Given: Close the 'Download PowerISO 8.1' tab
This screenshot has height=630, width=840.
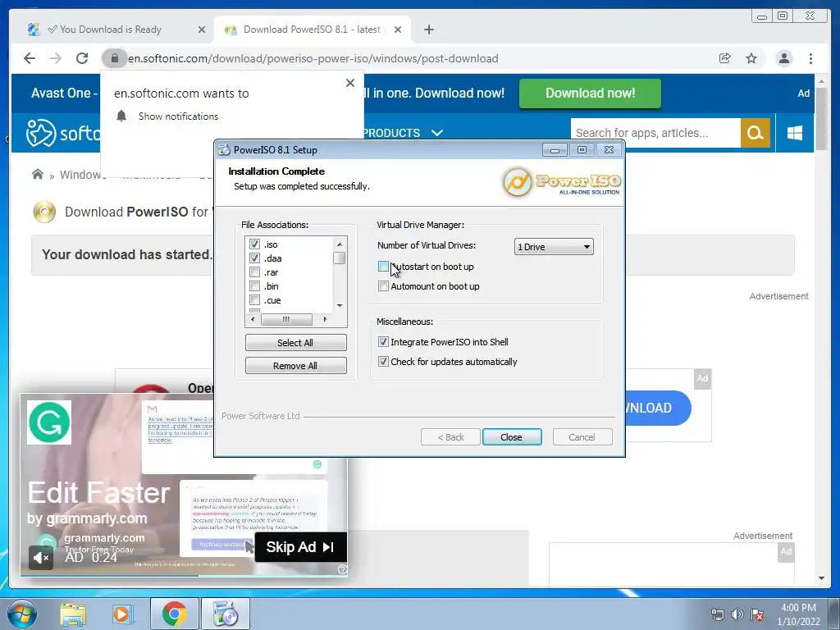Looking at the screenshot, I should point(398,30).
